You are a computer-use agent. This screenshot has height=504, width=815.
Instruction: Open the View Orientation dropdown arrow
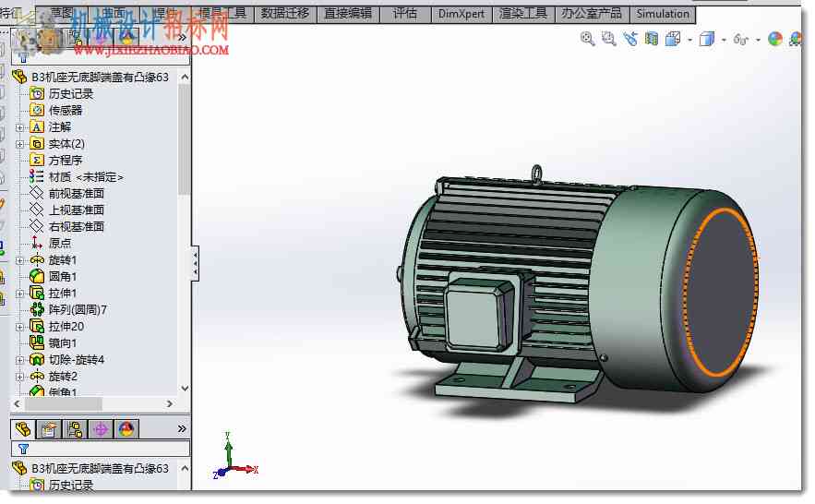[689, 40]
